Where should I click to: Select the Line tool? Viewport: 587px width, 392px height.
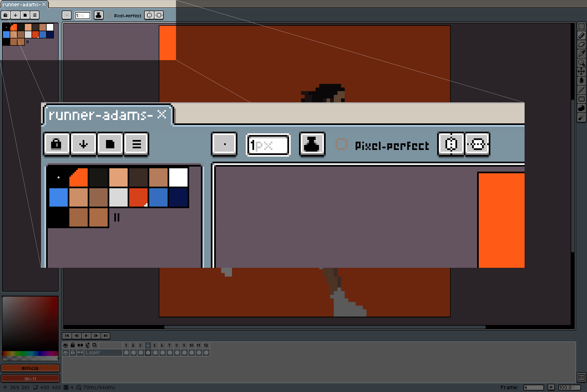581,90
